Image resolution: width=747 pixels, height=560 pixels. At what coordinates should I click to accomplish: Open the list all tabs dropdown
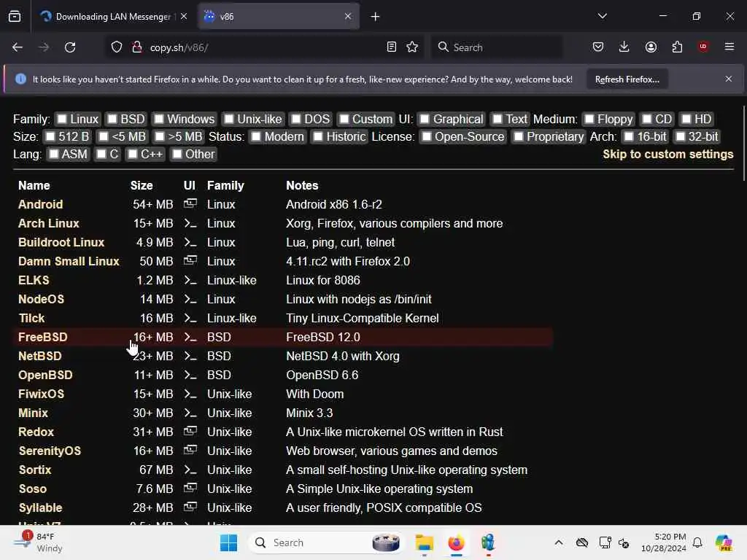point(602,16)
